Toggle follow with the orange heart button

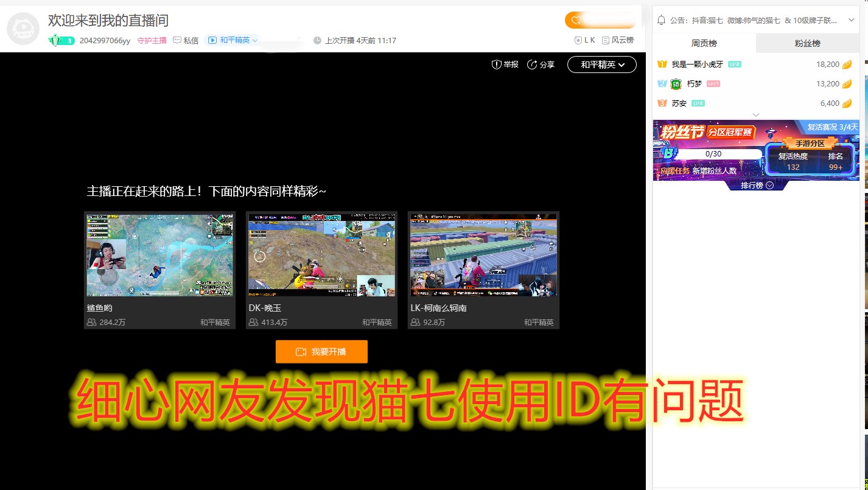coord(600,19)
